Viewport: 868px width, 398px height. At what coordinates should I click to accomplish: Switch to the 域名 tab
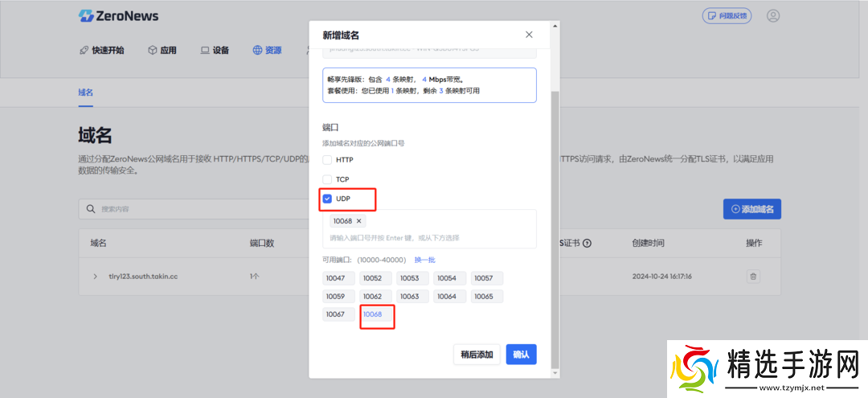pyautogui.click(x=86, y=92)
